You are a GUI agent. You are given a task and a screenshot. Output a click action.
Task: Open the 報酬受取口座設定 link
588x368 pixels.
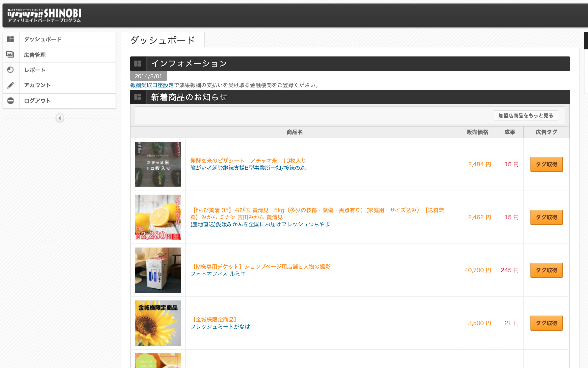tap(152, 85)
